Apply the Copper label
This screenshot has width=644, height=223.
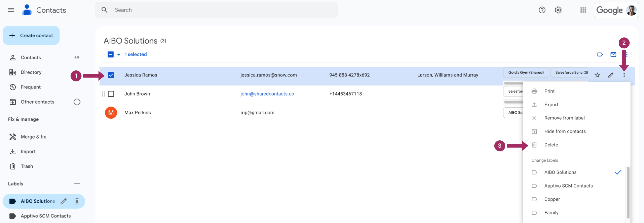tap(575, 199)
